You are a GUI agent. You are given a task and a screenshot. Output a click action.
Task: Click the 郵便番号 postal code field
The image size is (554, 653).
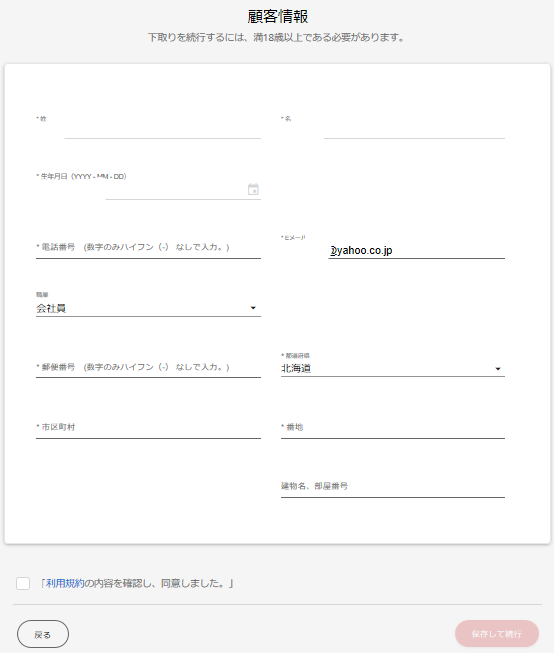pyautogui.click(x=148, y=368)
